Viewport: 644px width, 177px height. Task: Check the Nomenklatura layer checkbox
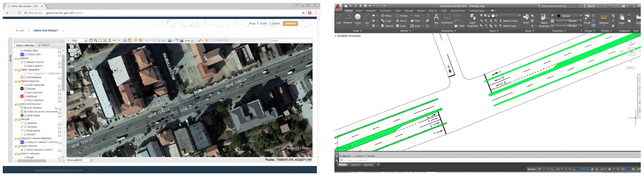coord(25,77)
